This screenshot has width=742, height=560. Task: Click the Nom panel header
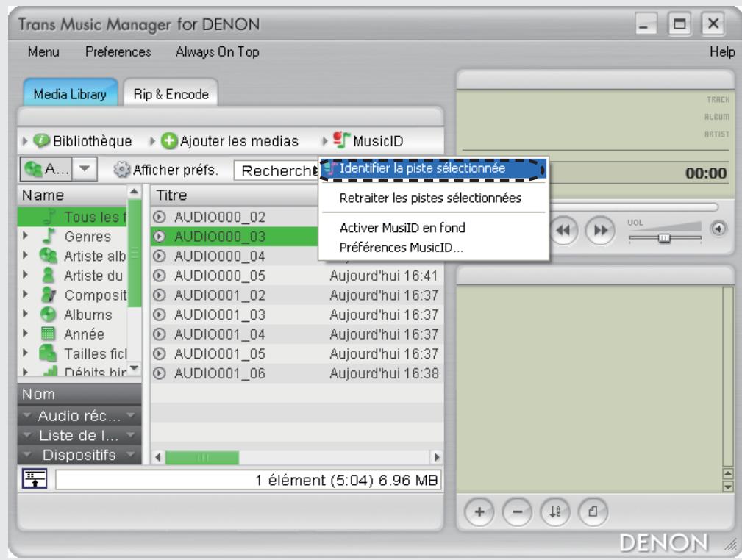point(79,394)
